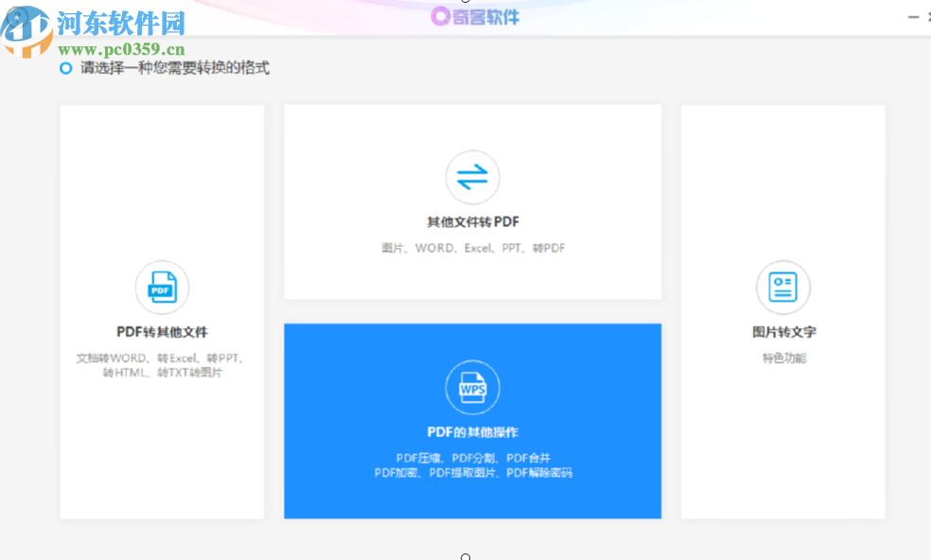Image resolution: width=931 pixels, height=560 pixels.
Task: Click the PDF加密、PDF提取图片 description line
Action: click(473, 473)
